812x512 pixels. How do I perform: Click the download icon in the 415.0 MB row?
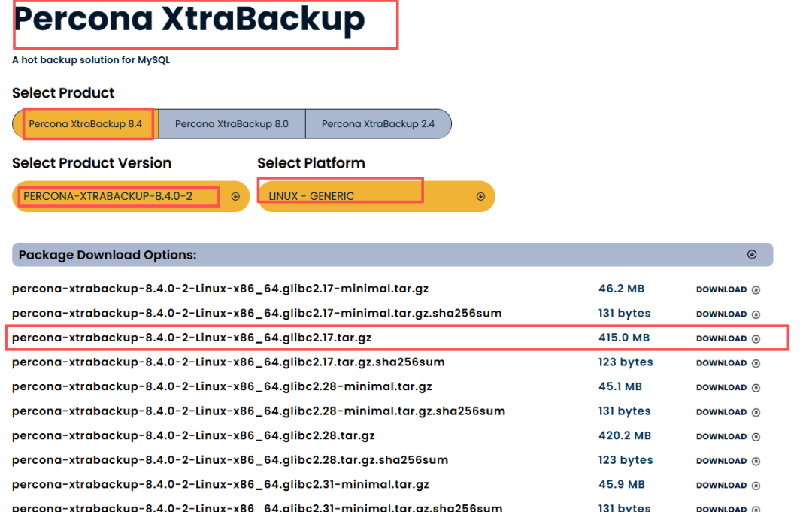[x=756, y=338]
